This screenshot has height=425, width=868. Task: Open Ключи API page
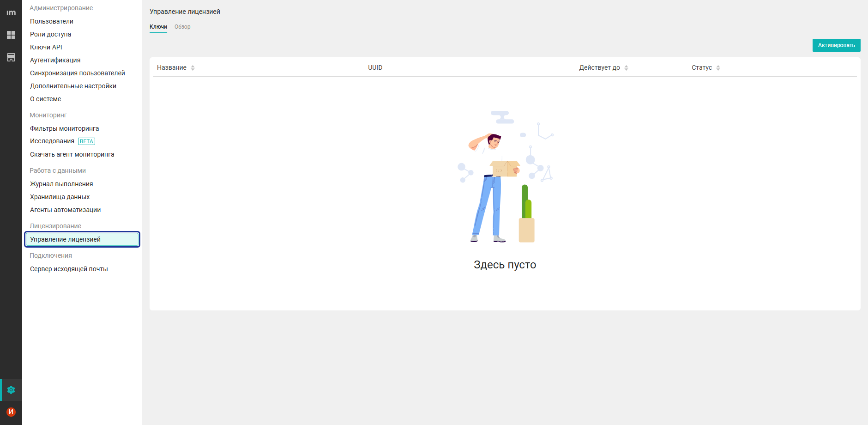pos(46,47)
